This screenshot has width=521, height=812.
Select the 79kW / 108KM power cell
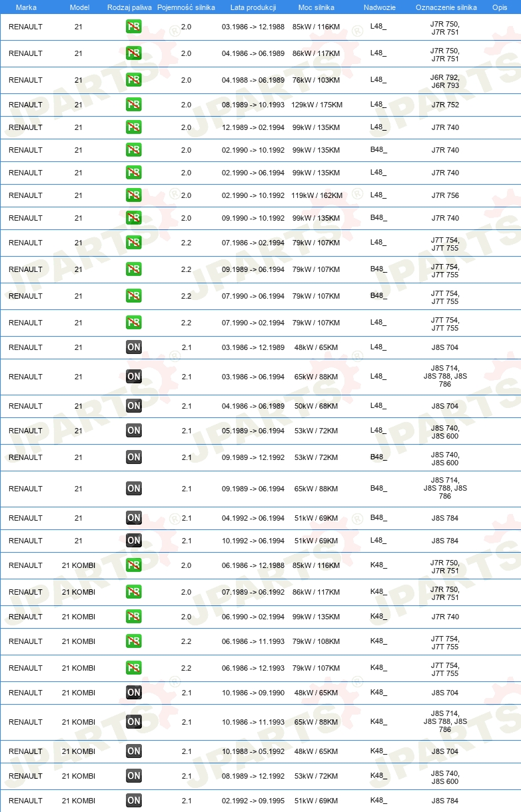click(x=316, y=641)
